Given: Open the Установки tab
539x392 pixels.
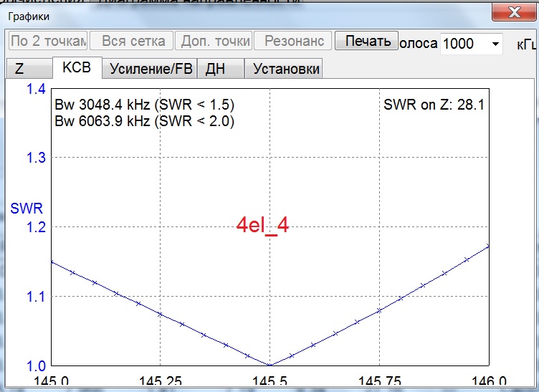Looking at the screenshot, I should [x=283, y=69].
